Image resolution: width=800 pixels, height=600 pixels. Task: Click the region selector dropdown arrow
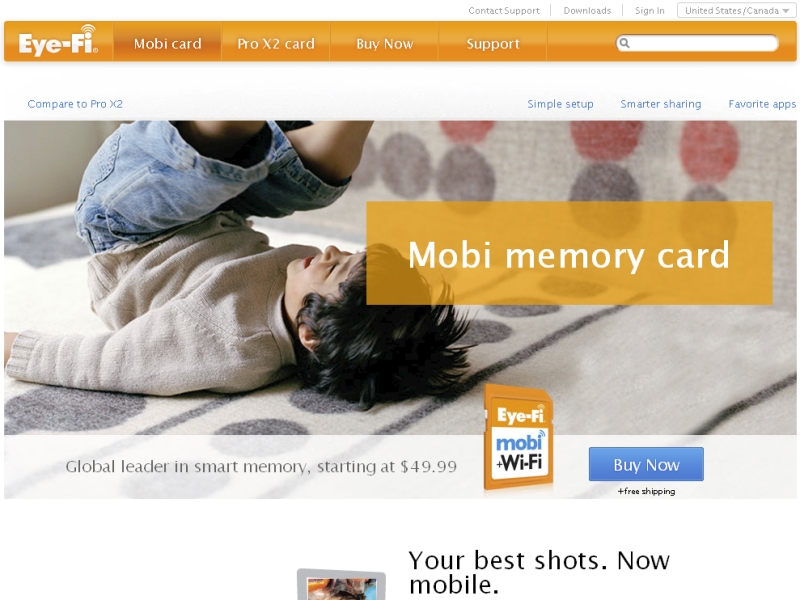786,11
